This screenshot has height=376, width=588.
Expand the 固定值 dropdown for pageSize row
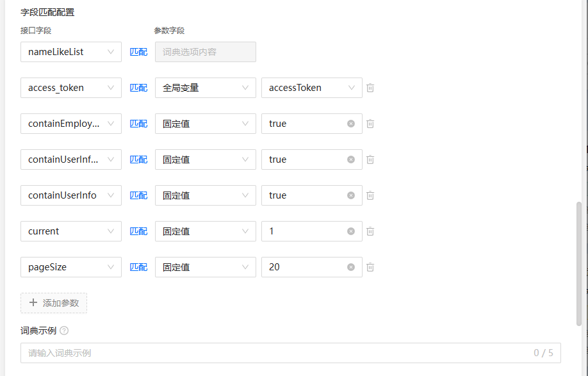click(205, 267)
